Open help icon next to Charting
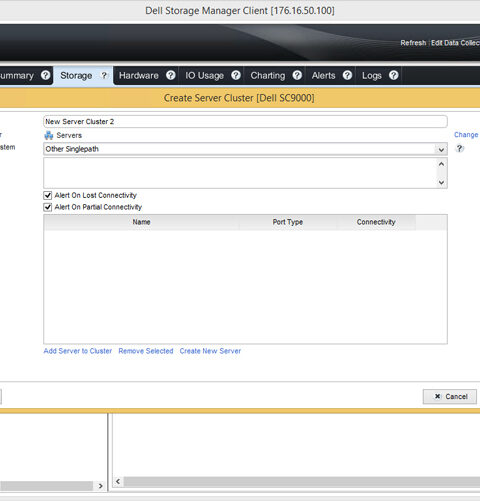The height and width of the screenshot is (501, 480). tap(297, 75)
